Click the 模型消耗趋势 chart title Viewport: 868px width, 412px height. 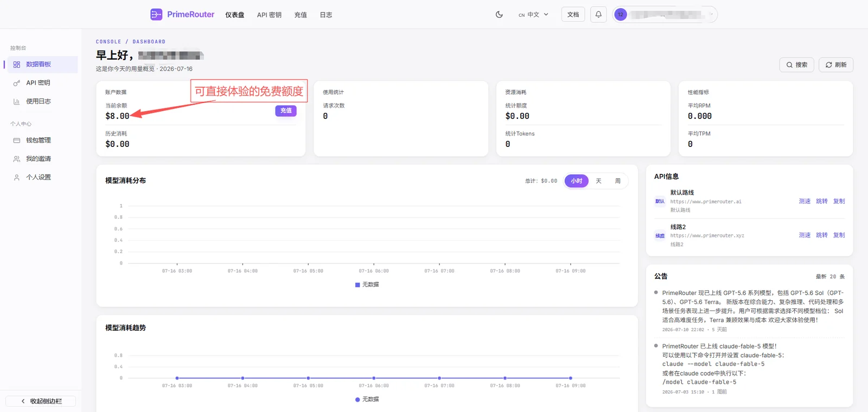pyautogui.click(x=126, y=328)
